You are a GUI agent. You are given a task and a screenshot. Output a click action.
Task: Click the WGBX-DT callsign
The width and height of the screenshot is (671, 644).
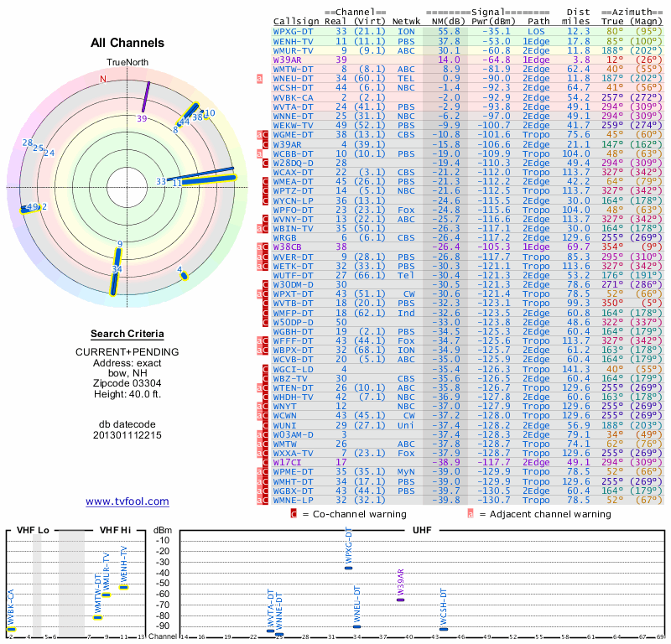click(293, 491)
